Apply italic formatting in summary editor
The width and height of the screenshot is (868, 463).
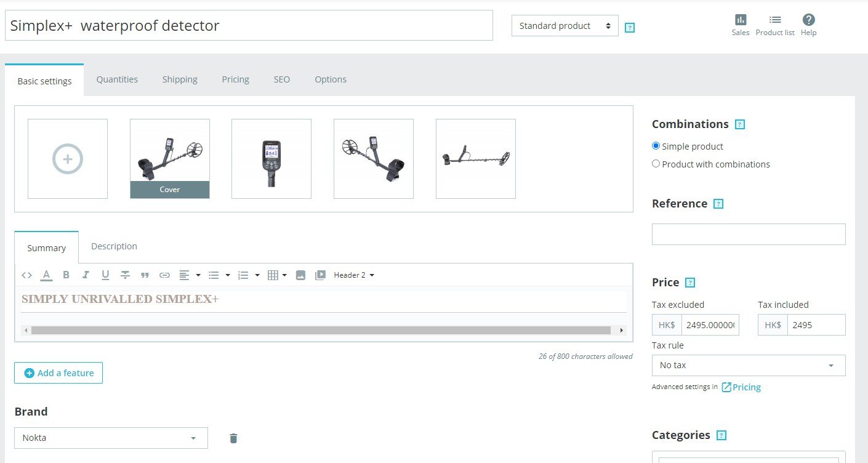[x=86, y=275]
